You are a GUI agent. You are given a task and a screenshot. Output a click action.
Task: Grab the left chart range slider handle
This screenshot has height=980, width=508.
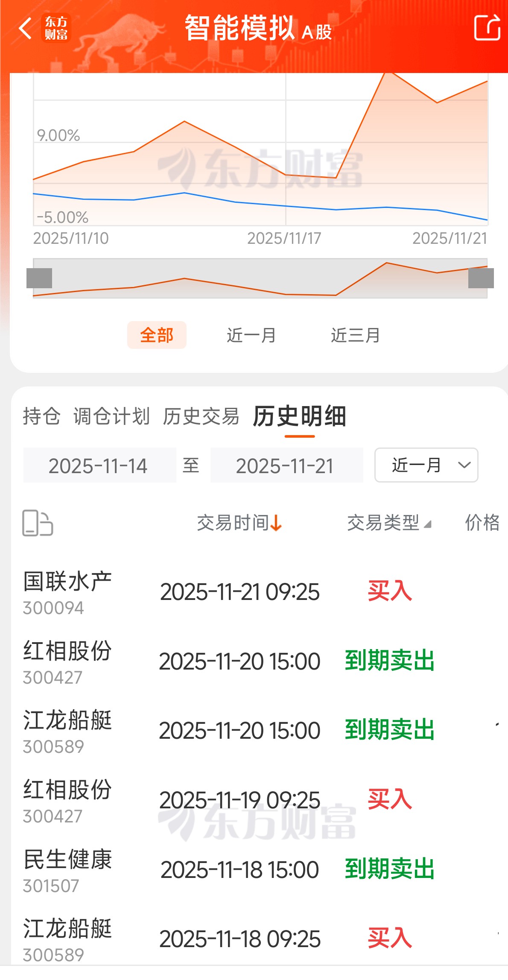(39, 278)
